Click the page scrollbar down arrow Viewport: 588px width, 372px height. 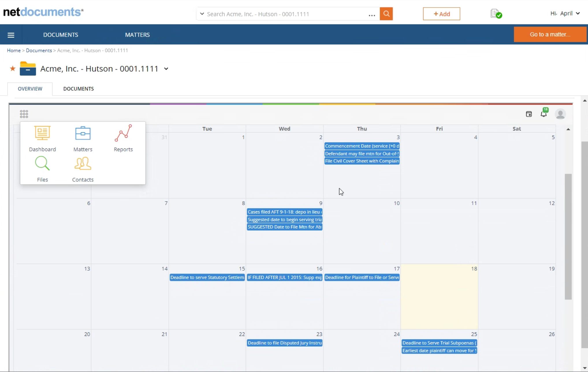point(585,369)
